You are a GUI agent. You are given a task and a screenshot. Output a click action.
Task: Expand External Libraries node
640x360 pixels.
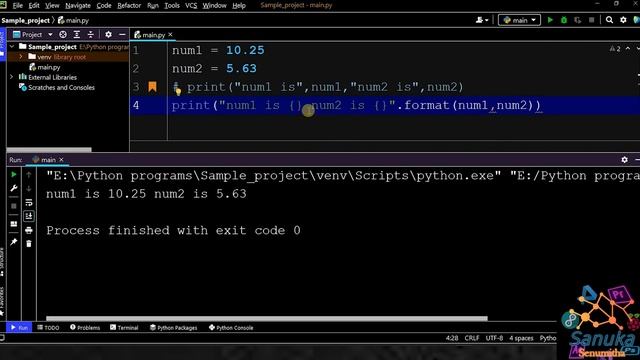[x=12, y=77]
